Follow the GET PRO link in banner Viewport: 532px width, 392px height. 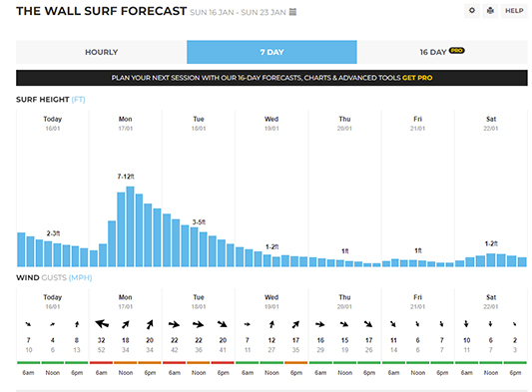[x=417, y=78]
